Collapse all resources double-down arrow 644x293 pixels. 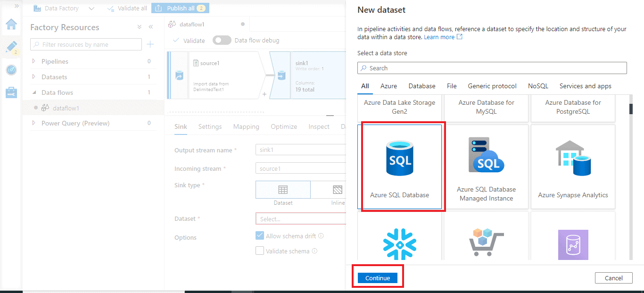(140, 27)
